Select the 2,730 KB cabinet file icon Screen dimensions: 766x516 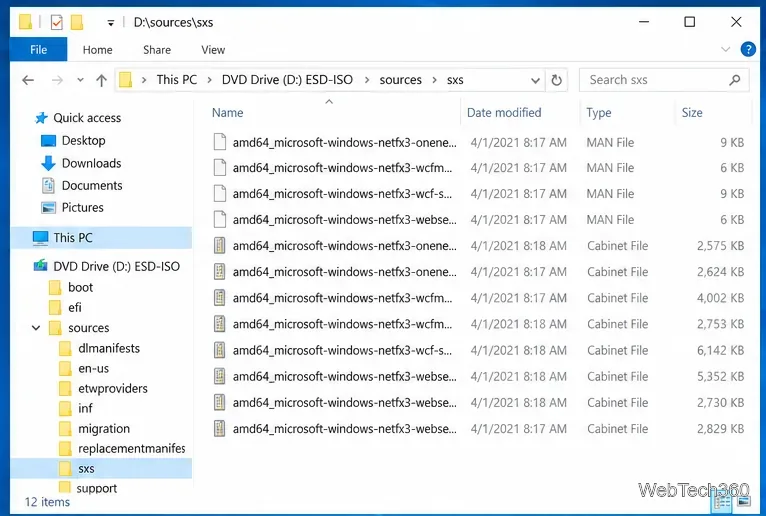tap(219, 403)
